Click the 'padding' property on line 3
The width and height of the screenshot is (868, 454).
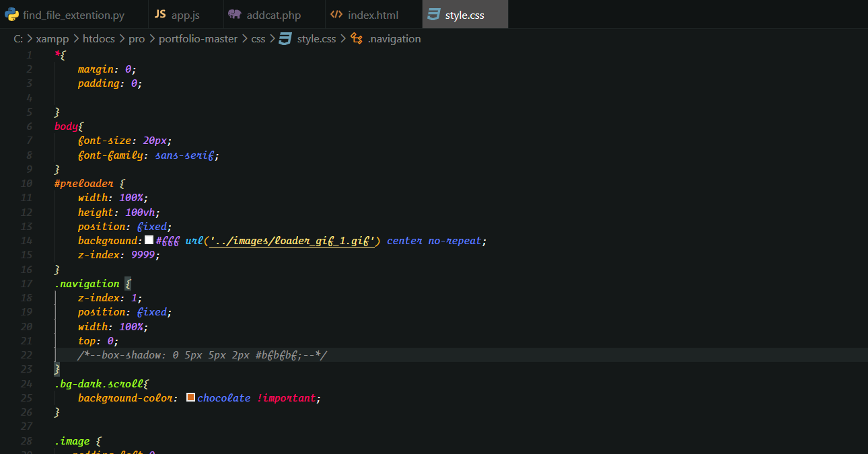98,84
